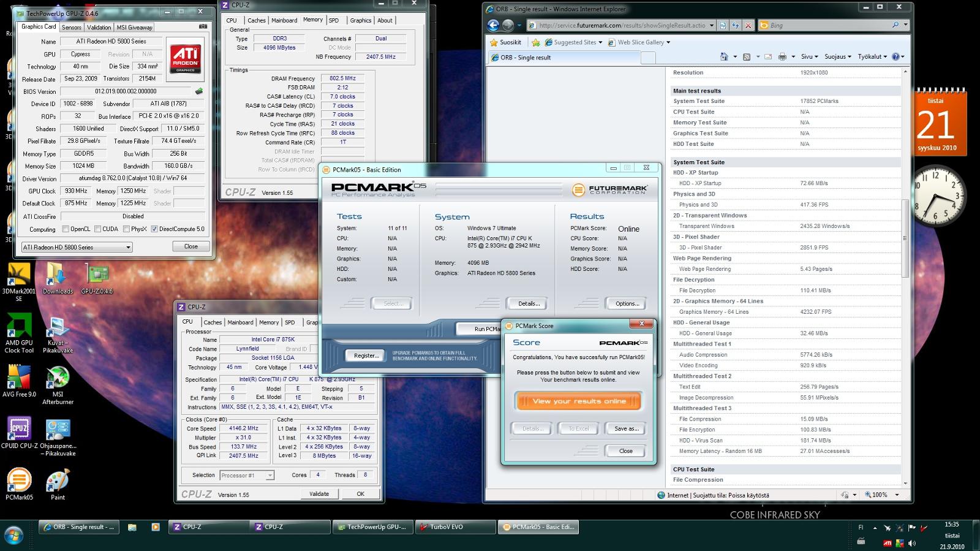
Task: Toggle the PhysX checkbox in GPU-Z
Action: (126, 229)
